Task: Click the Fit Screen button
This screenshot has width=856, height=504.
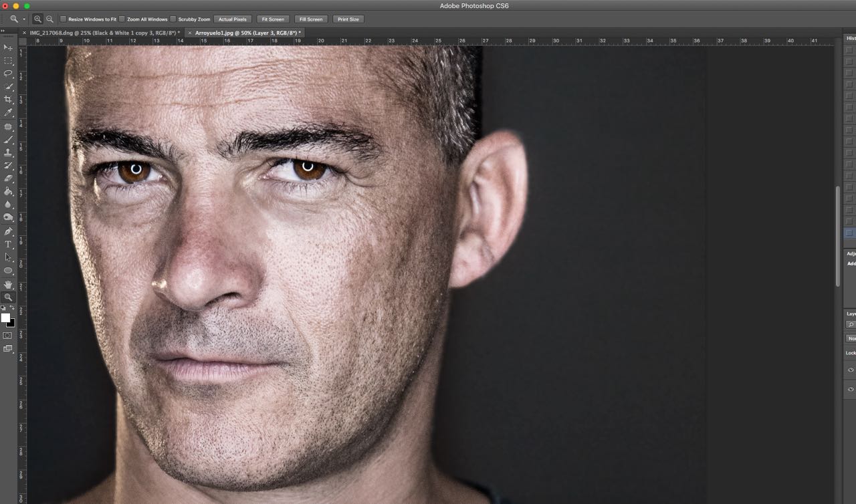Action: coord(273,19)
